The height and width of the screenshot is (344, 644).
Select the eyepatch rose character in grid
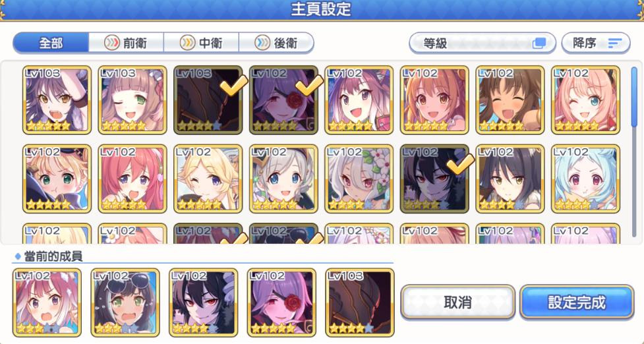tap(283, 100)
